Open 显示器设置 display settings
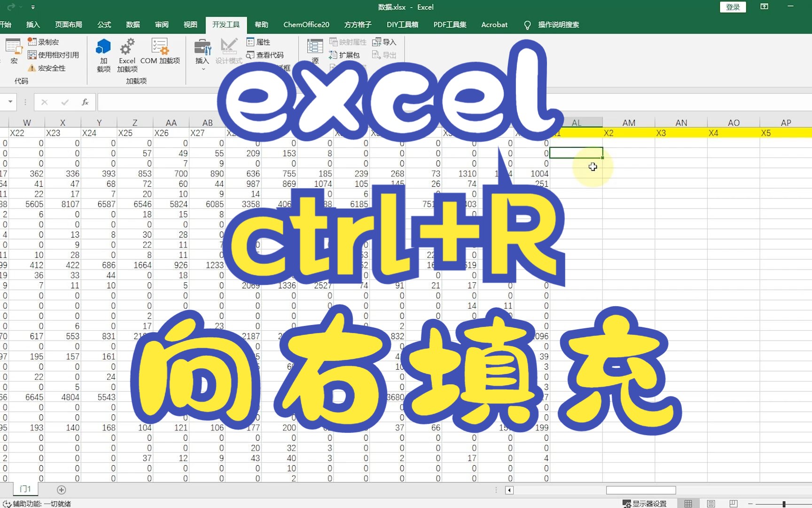Viewport: 812px width, 508px height. [x=645, y=503]
